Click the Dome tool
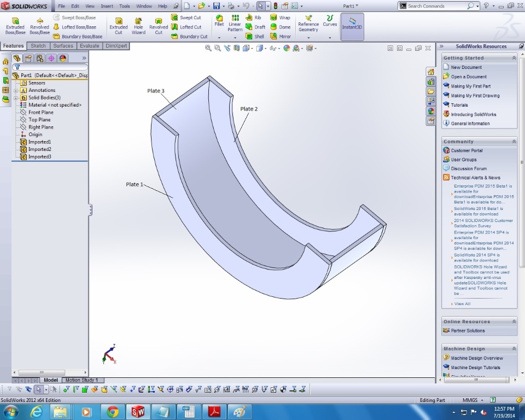 pyautogui.click(x=280, y=27)
